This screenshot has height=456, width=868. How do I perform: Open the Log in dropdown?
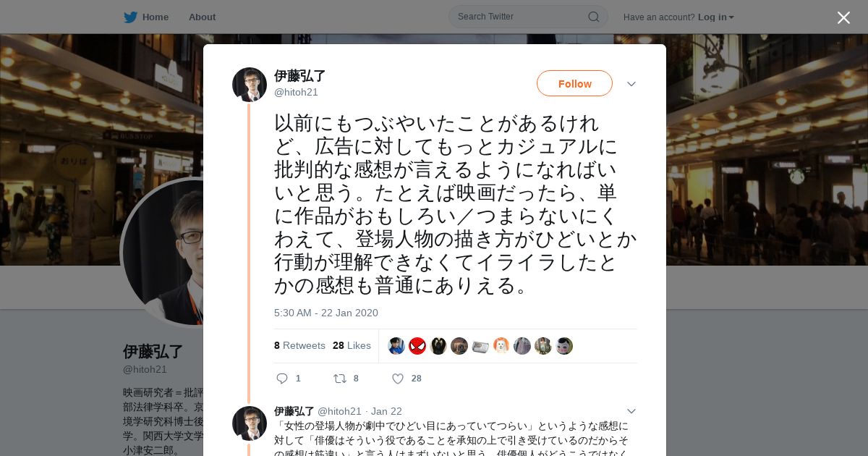[716, 17]
